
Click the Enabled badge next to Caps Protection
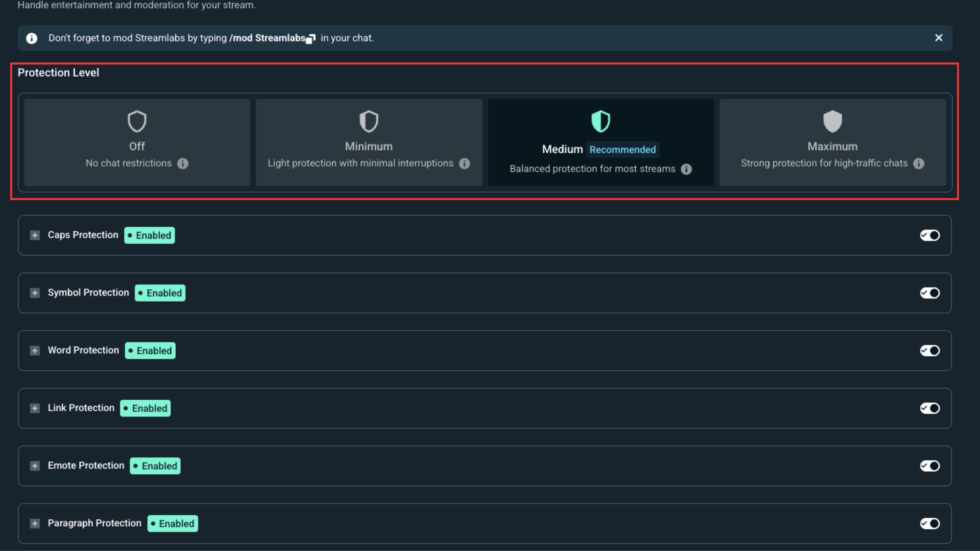coord(150,235)
